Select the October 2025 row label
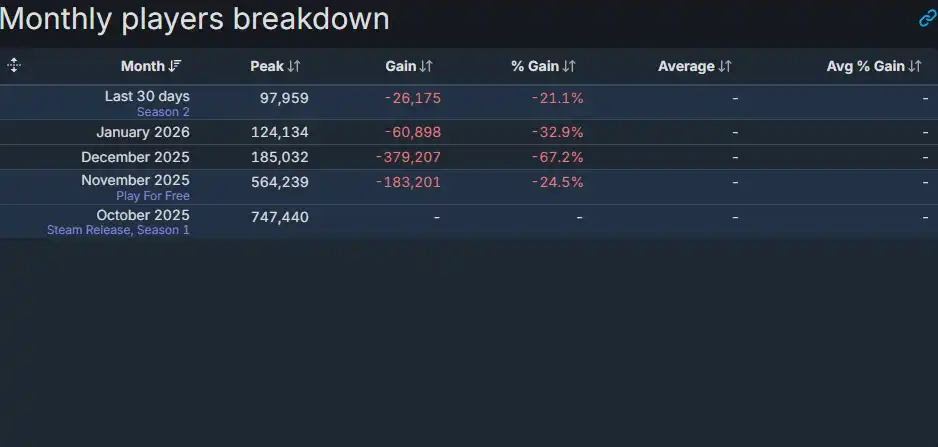 143,215
